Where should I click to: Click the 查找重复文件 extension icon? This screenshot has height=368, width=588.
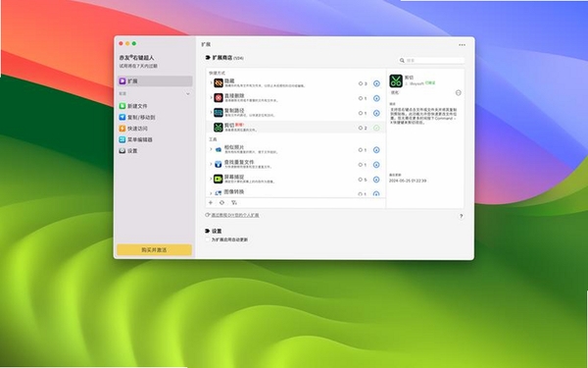click(x=219, y=165)
